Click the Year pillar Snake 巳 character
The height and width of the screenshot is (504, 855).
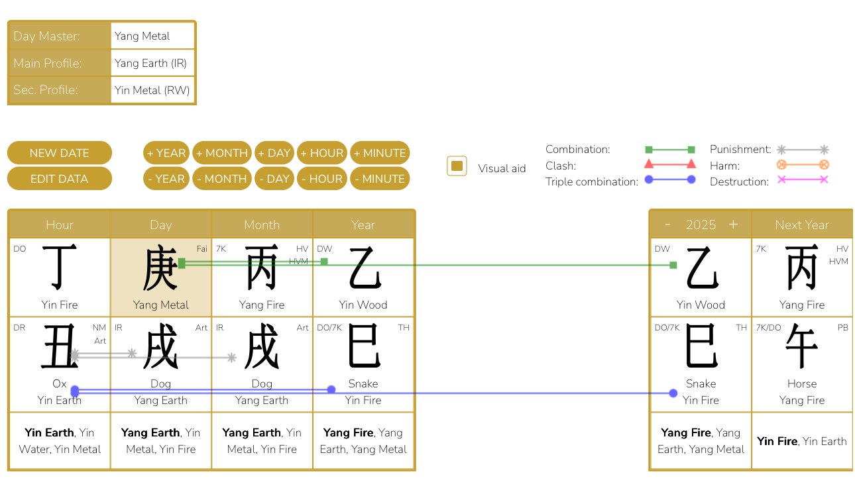coord(363,346)
